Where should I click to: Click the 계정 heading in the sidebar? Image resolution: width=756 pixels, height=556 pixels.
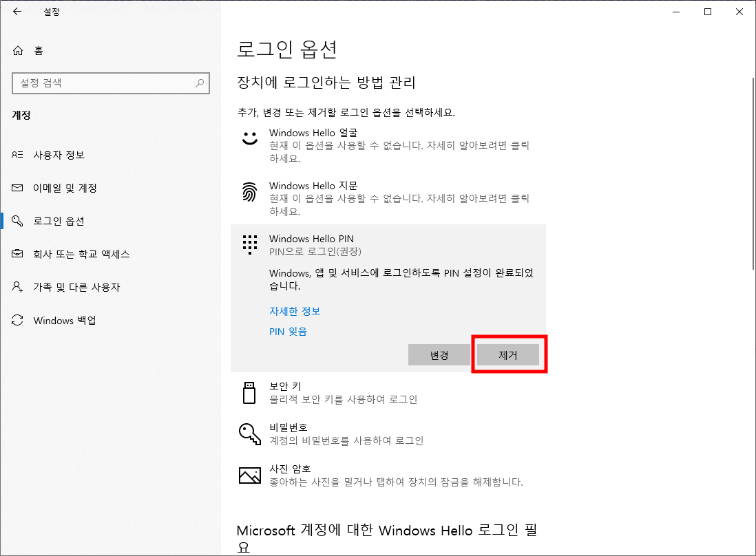(21, 115)
